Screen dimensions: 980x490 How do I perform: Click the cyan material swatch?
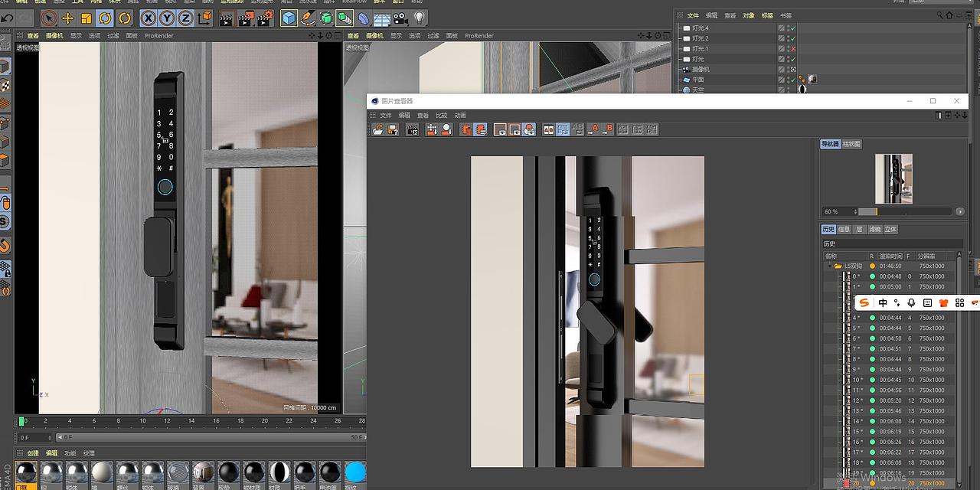(355, 472)
